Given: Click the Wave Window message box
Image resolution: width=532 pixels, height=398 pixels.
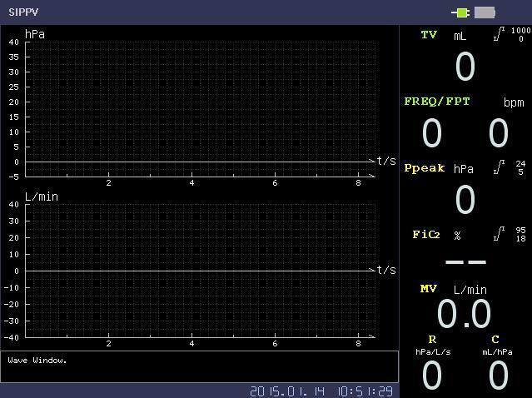Looking at the screenshot, I should pyautogui.click(x=200, y=366).
